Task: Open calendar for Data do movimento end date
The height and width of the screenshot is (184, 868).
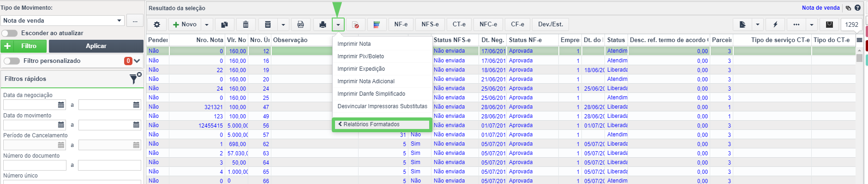Action: pyautogui.click(x=136, y=125)
